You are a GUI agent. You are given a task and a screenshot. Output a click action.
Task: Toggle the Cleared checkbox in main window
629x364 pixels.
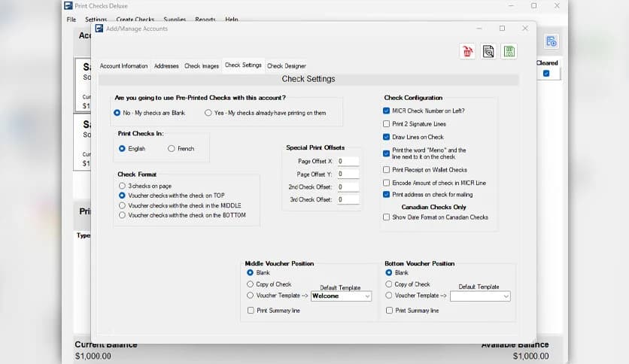[546, 74]
